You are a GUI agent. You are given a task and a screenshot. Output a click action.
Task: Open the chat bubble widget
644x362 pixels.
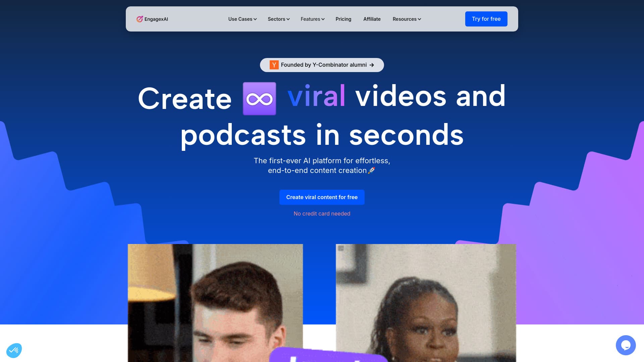626,345
